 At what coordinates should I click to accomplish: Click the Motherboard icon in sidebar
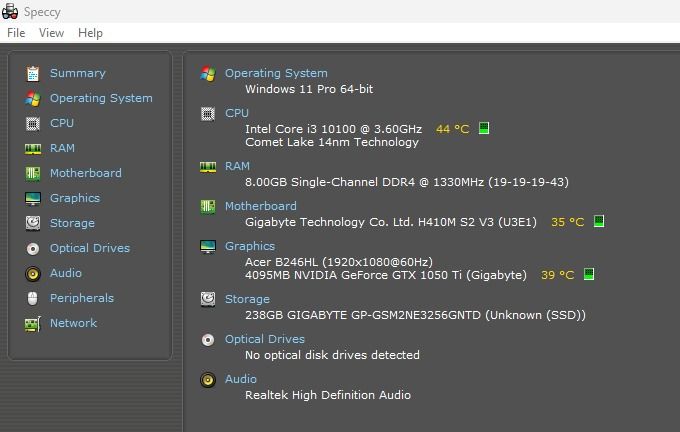[33, 173]
